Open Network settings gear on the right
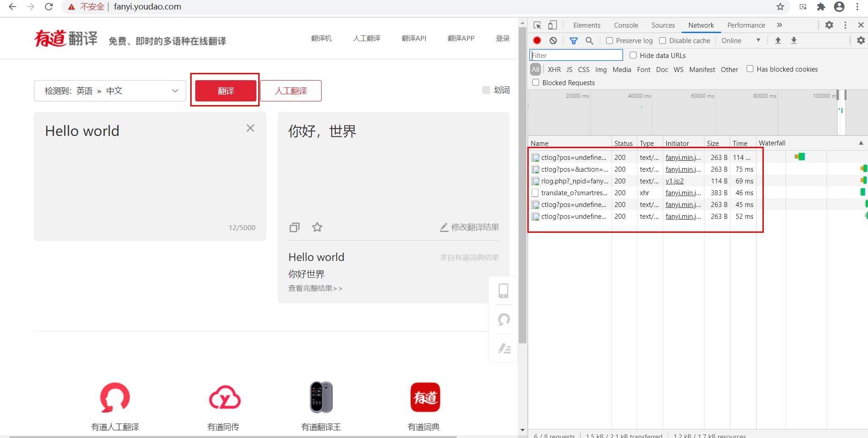This screenshot has width=868, height=438. (861, 40)
